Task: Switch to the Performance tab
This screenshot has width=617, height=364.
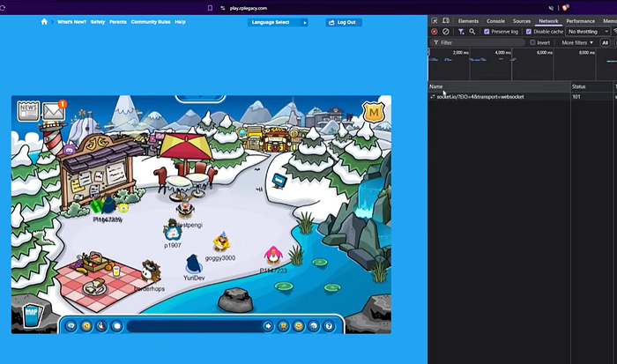Action: 581,21
